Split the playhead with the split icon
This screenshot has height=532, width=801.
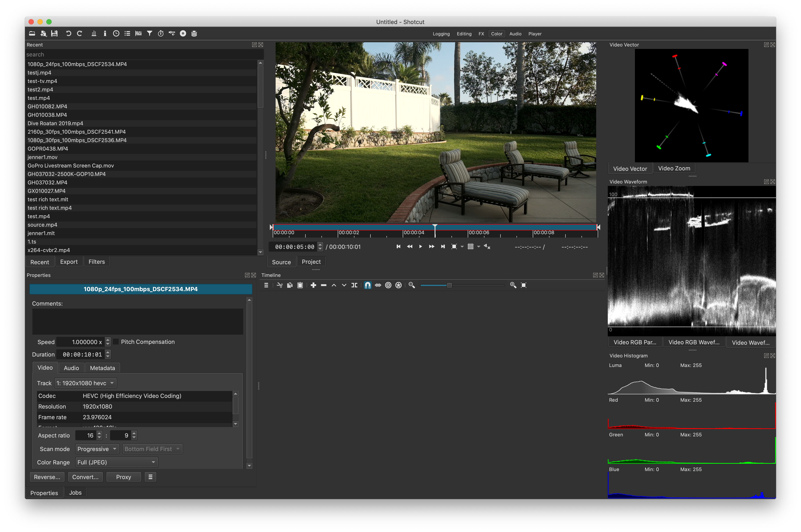[354, 285]
